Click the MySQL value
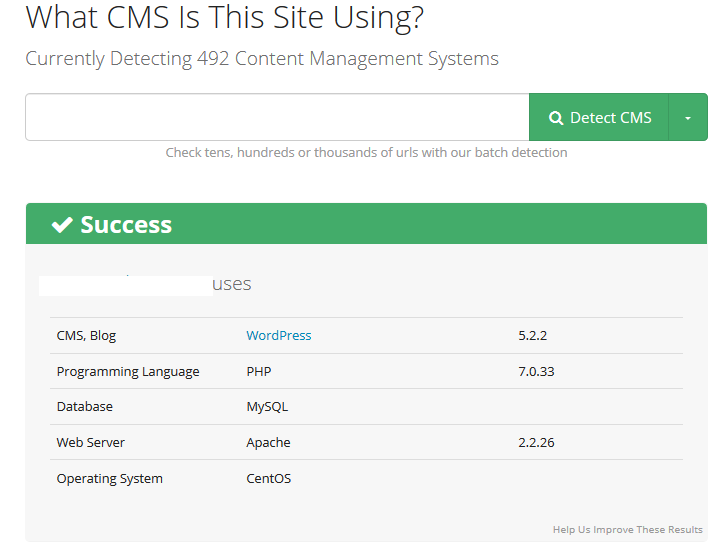This screenshot has width=717, height=546. [267, 407]
